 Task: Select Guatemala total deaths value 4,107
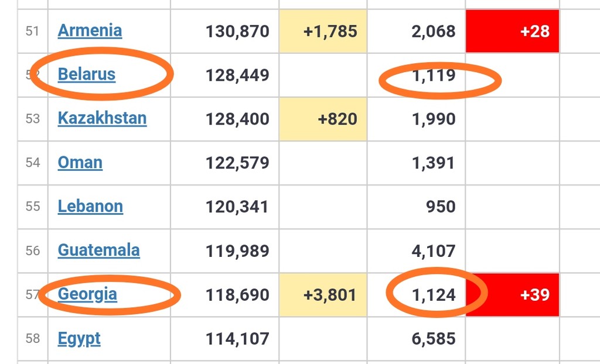pyautogui.click(x=434, y=251)
